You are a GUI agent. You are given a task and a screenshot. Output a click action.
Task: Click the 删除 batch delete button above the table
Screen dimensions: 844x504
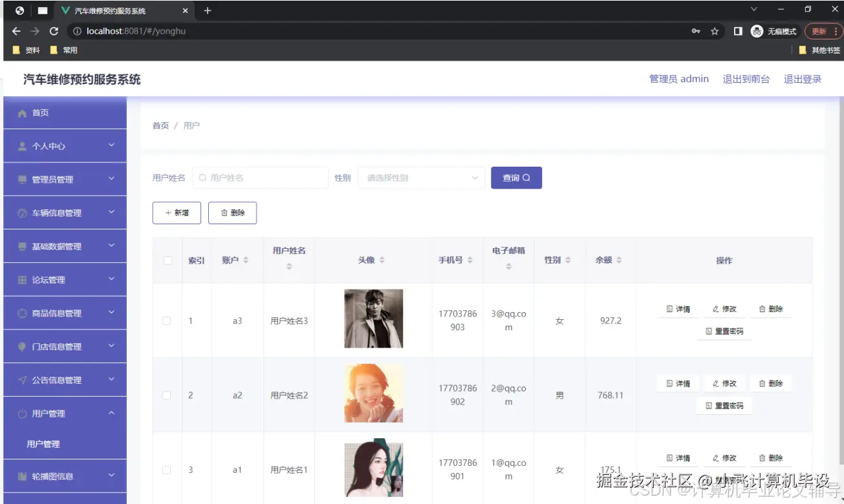[232, 213]
